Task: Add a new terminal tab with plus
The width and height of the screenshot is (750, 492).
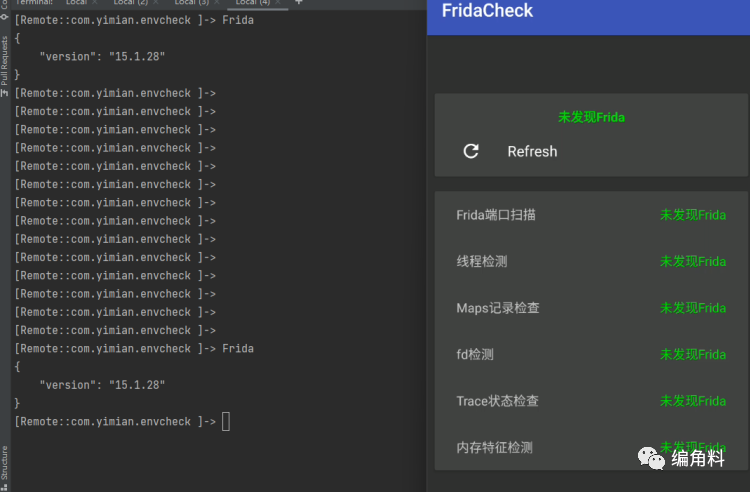Action: point(298,2)
